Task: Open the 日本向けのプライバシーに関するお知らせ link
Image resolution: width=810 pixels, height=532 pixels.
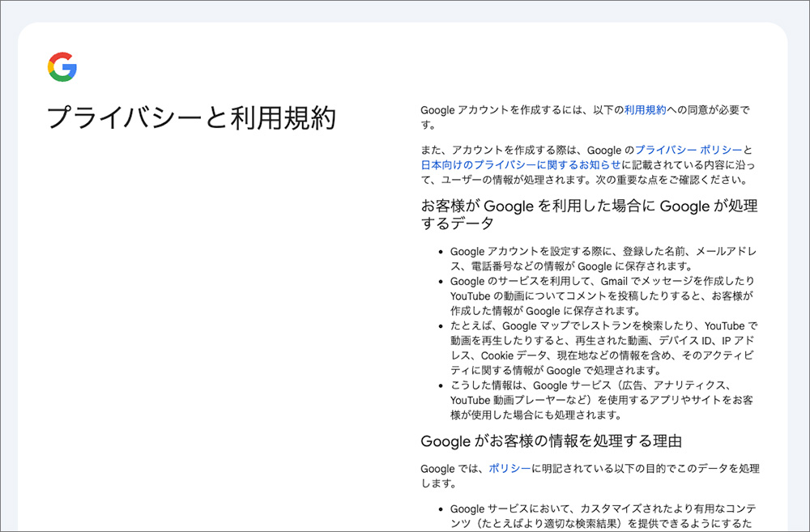Action: click(521, 164)
